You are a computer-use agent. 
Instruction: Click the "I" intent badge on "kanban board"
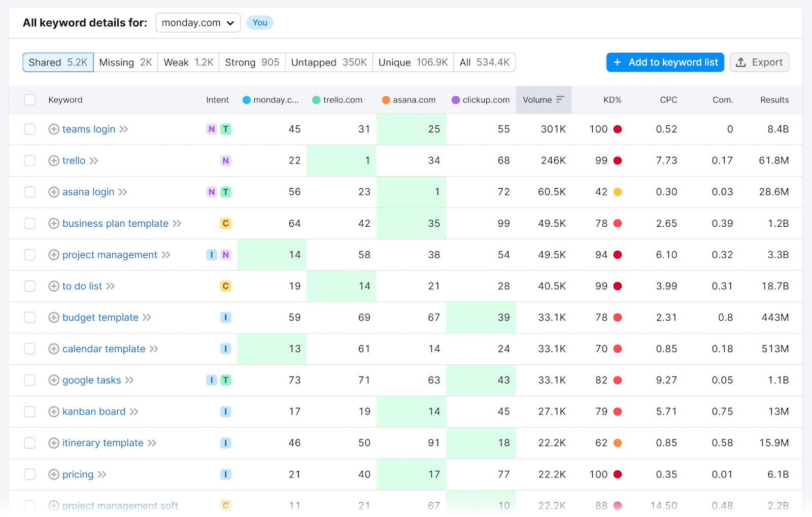pyautogui.click(x=225, y=411)
